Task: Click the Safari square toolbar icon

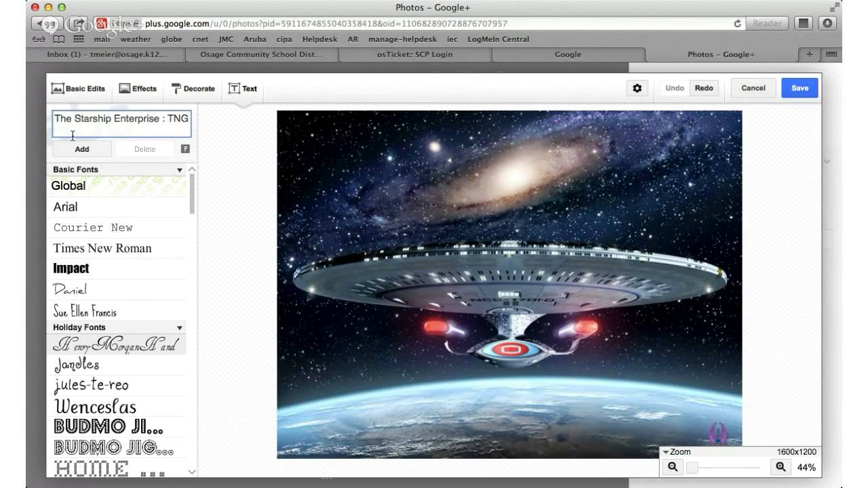Action: click(x=804, y=23)
